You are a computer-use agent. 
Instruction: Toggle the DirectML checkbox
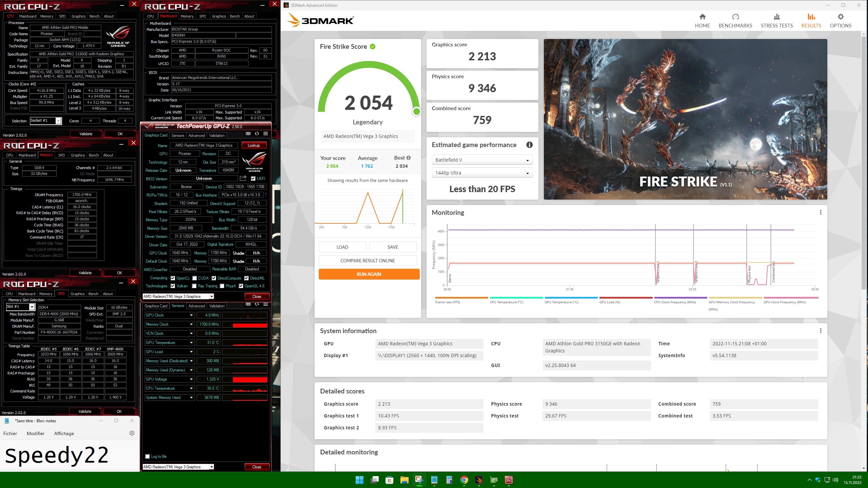[x=246, y=278]
